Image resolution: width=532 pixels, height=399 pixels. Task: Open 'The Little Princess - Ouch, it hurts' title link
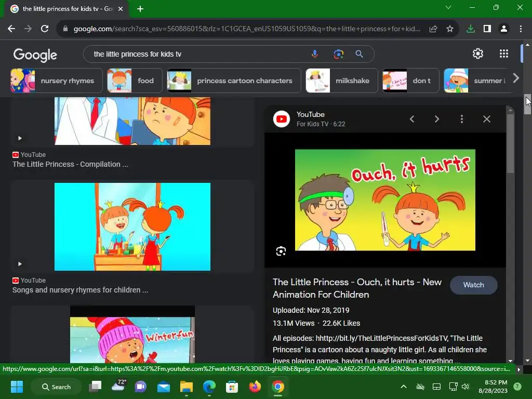point(357,288)
